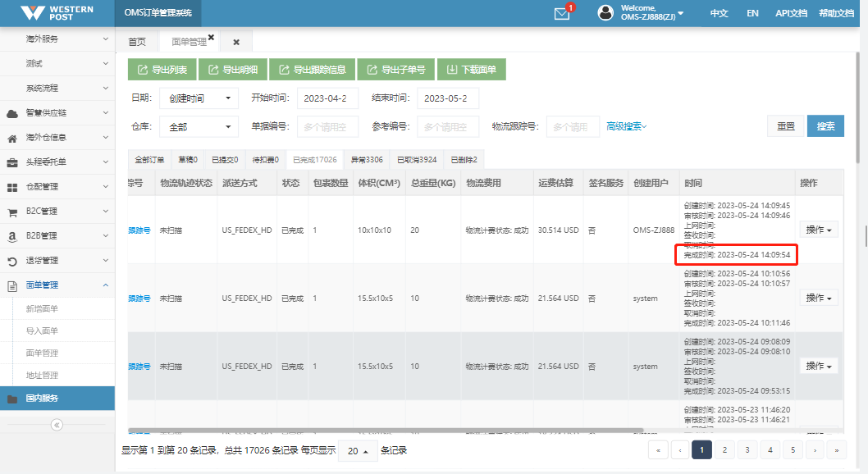The width and height of the screenshot is (868, 474).
Task: Expand the 测试 sidebar menu
Action: pyautogui.click(x=57, y=64)
